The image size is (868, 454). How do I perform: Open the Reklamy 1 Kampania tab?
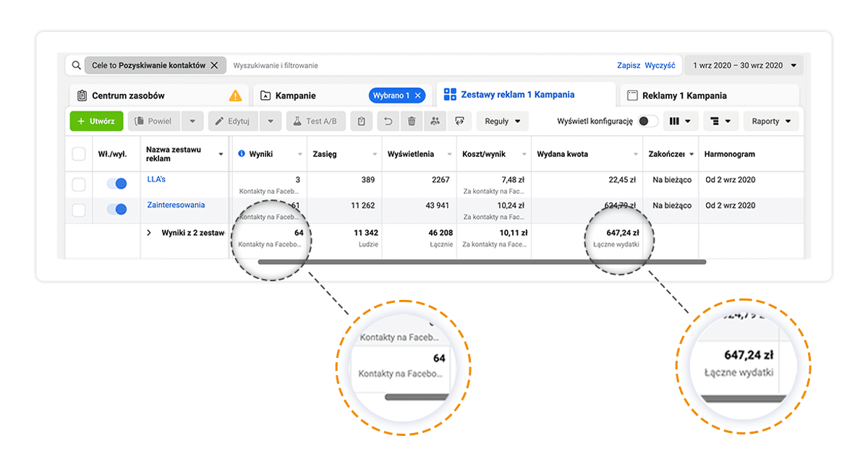710,95
